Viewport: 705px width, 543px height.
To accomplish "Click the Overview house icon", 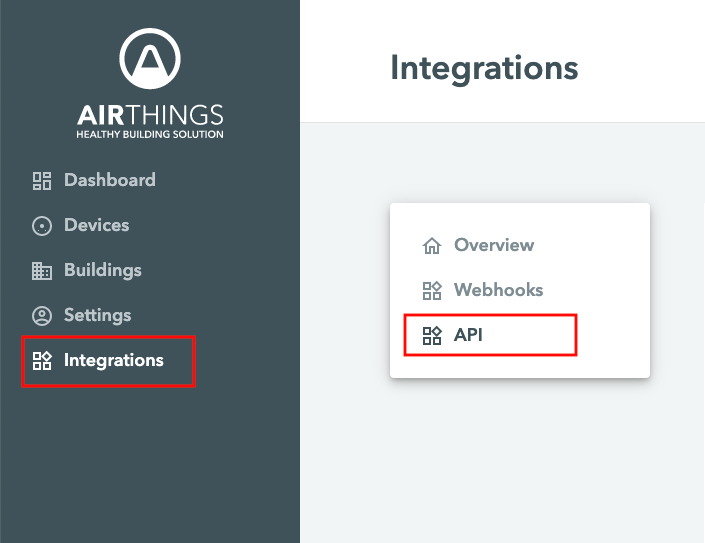I will (x=432, y=245).
